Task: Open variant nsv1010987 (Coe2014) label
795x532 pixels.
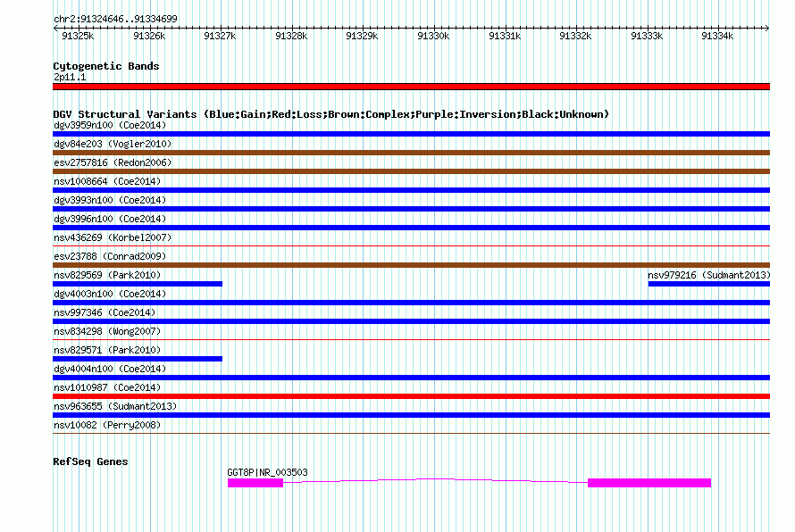Action: (x=107, y=387)
